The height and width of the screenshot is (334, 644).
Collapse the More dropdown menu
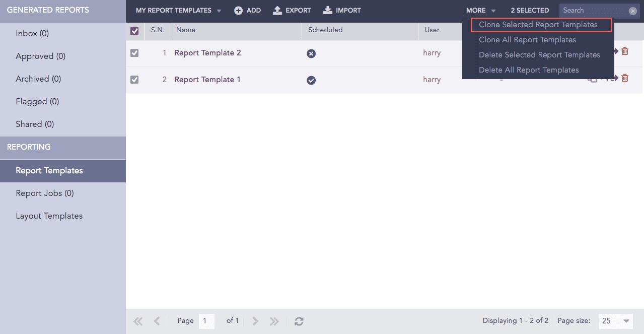481,11
